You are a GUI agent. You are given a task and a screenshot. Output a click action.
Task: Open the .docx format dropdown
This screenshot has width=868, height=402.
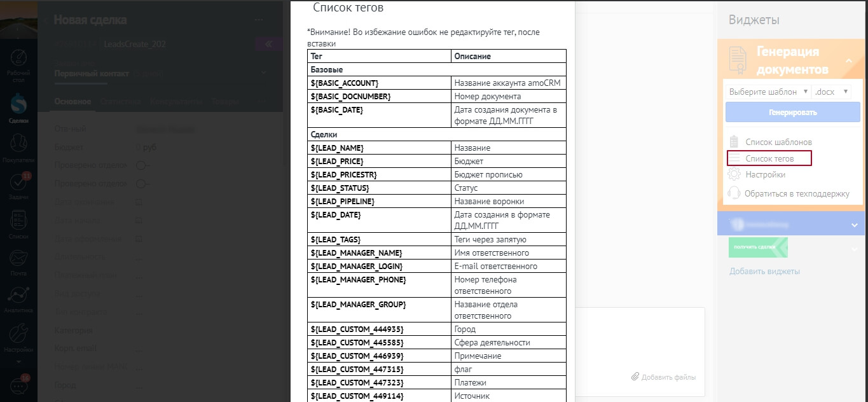[831, 92]
